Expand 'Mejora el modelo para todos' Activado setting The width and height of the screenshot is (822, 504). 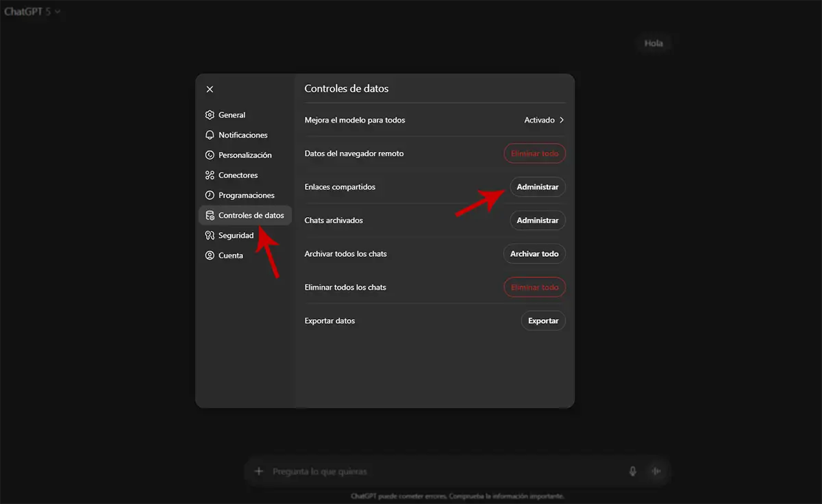pos(544,120)
